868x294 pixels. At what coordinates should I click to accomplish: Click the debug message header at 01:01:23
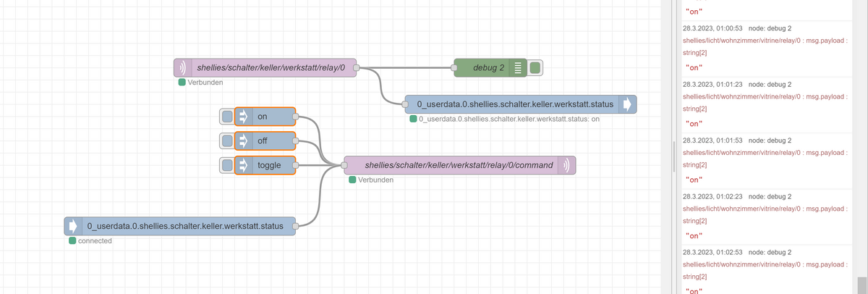[737, 84]
